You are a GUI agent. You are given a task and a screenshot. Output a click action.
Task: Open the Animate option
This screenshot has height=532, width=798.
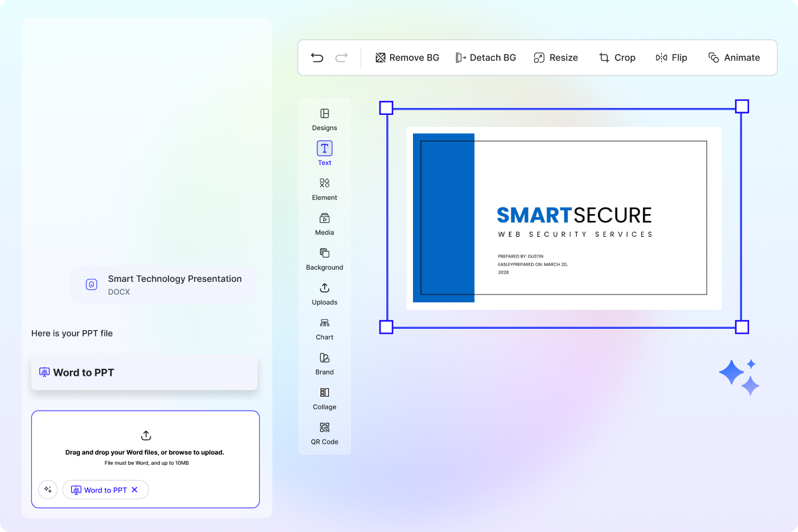[734, 58]
